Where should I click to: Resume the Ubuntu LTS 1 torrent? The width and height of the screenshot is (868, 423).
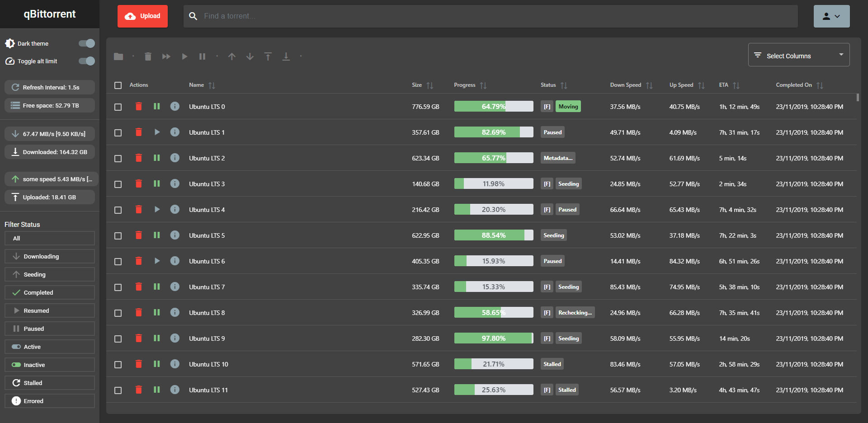[157, 132]
